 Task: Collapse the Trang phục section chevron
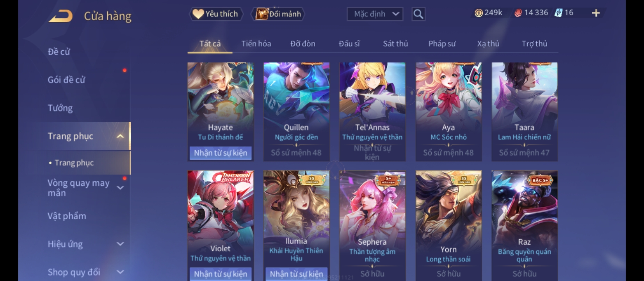point(120,136)
